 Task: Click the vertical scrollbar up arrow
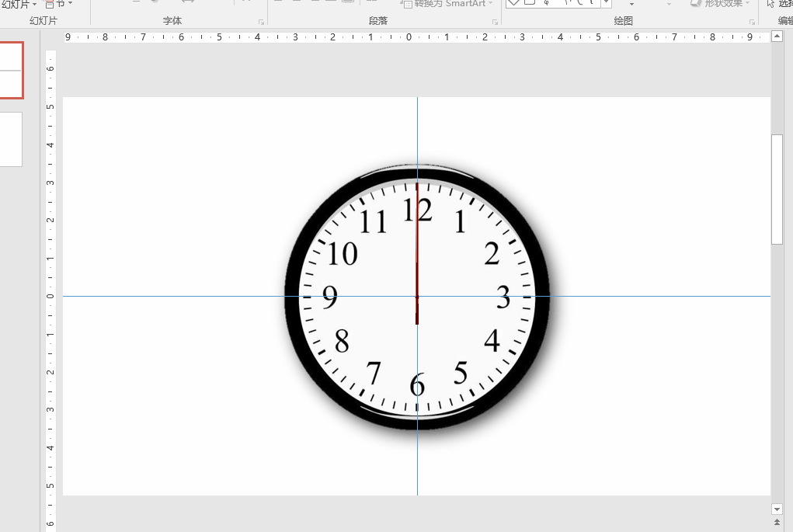click(777, 36)
